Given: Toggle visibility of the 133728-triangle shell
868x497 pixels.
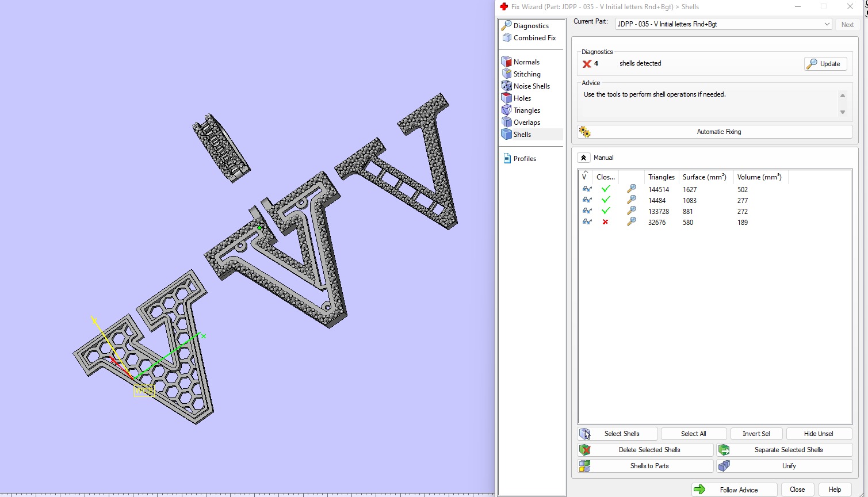Looking at the screenshot, I should (587, 211).
